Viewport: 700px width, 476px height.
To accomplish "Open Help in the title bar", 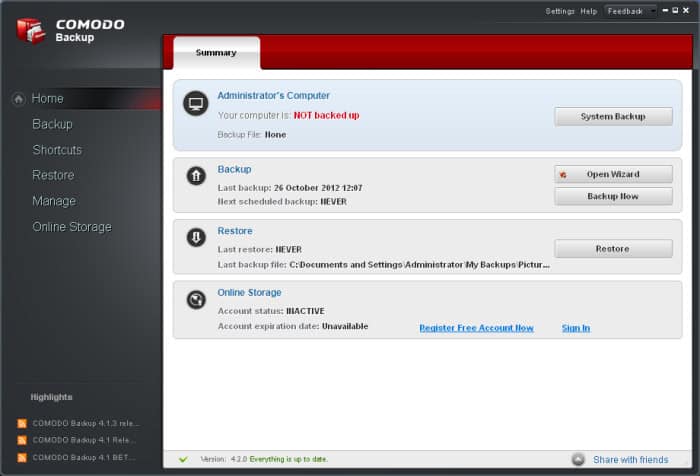I will pos(588,11).
